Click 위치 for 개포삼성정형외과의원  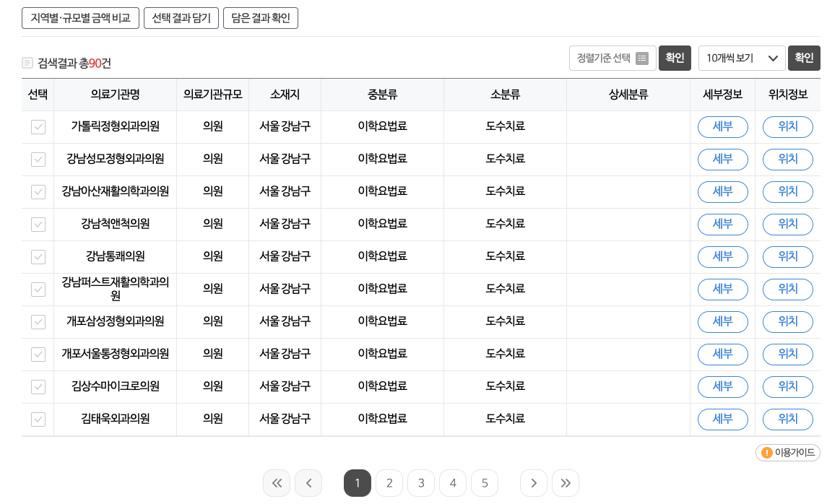point(787,322)
